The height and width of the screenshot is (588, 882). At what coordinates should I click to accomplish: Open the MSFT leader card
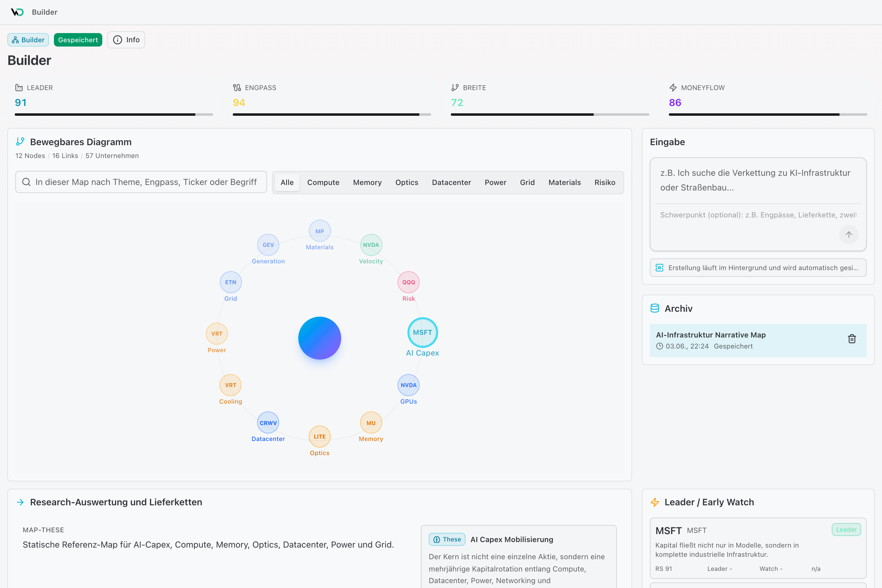[x=758, y=548]
